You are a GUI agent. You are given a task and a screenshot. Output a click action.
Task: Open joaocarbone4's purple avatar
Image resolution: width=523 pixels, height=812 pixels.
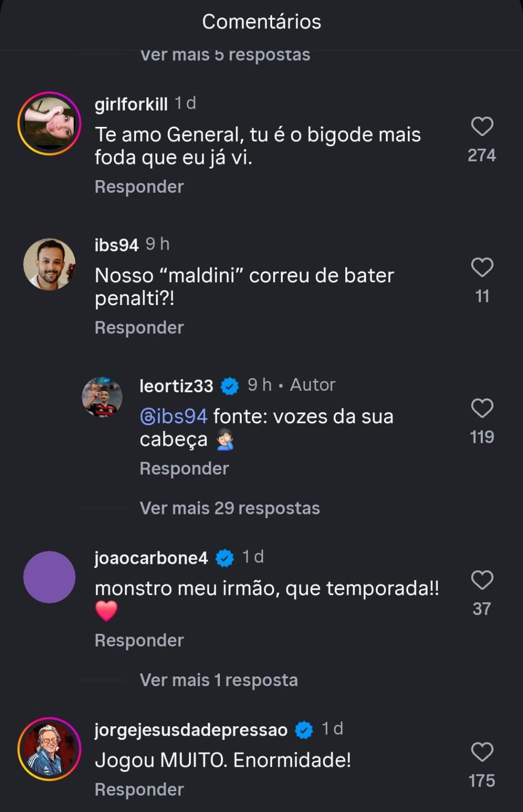49,577
